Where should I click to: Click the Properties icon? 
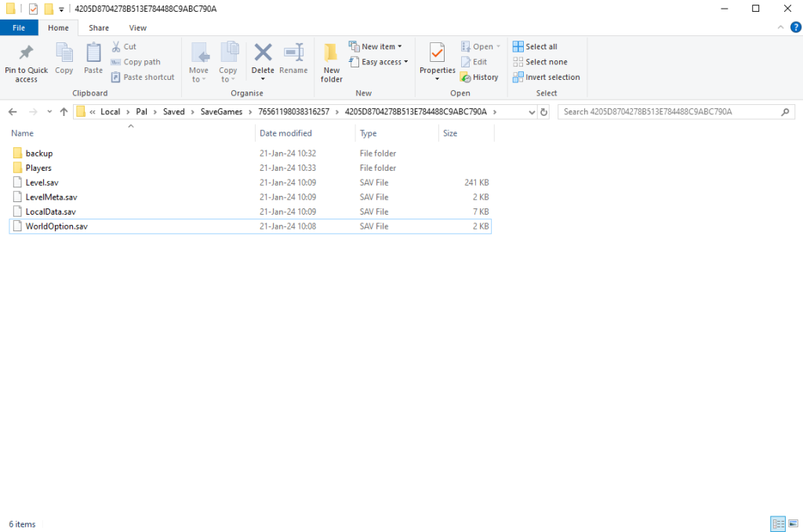point(437,56)
